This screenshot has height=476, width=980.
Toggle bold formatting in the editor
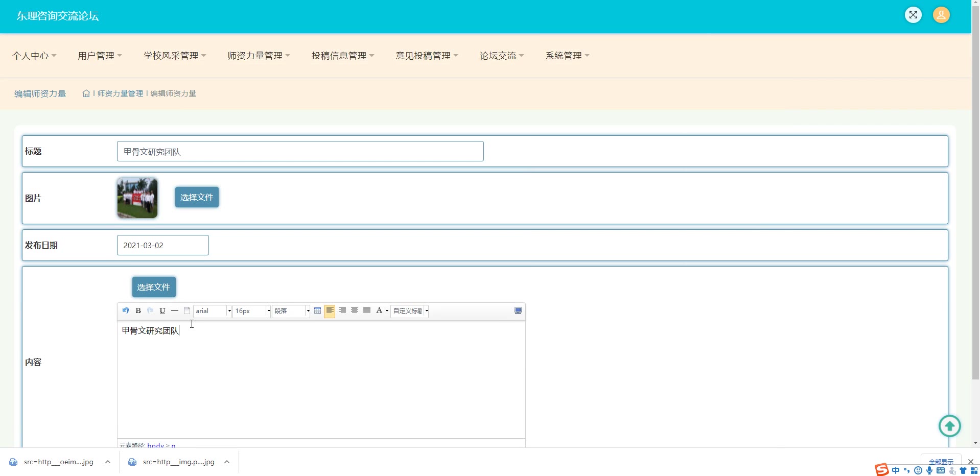pyautogui.click(x=138, y=311)
